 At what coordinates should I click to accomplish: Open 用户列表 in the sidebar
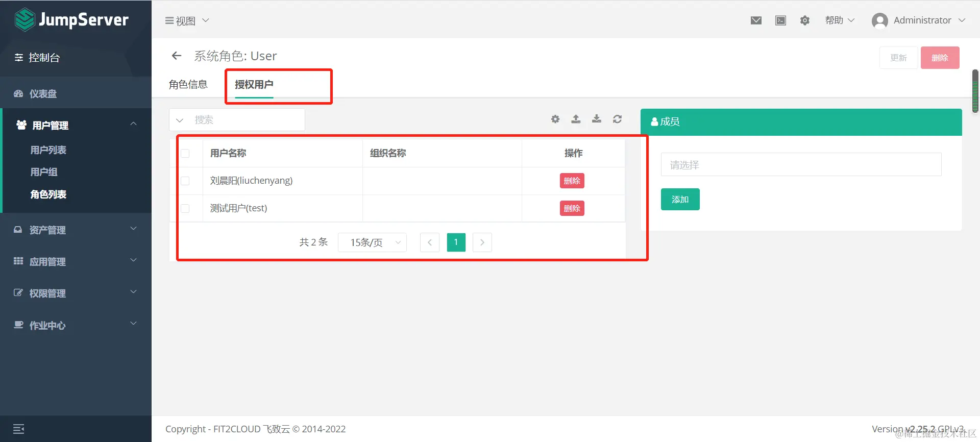click(48, 150)
